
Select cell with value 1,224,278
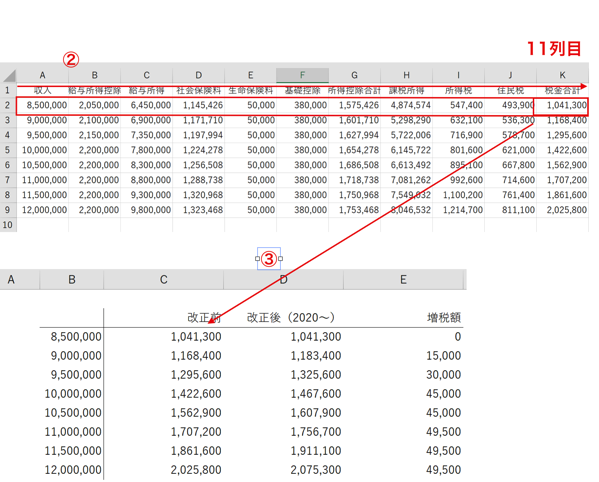coord(198,150)
